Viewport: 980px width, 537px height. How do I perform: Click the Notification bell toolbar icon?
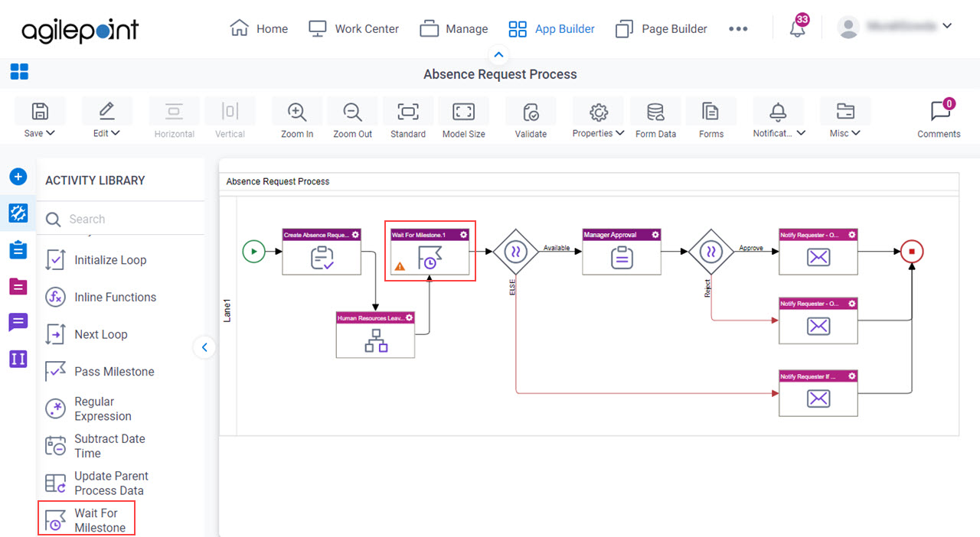click(x=778, y=112)
